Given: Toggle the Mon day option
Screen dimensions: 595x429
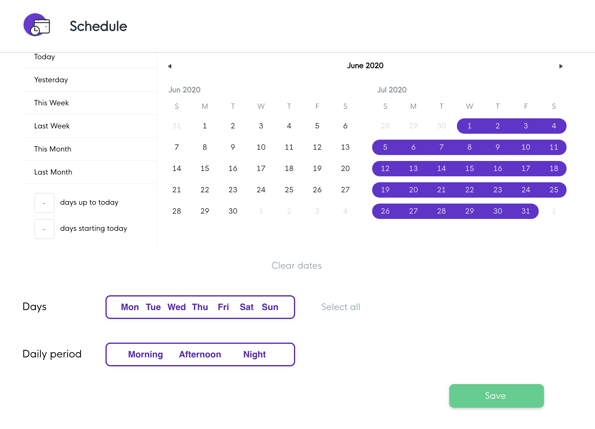Looking at the screenshot, I should tap(130, 307).
